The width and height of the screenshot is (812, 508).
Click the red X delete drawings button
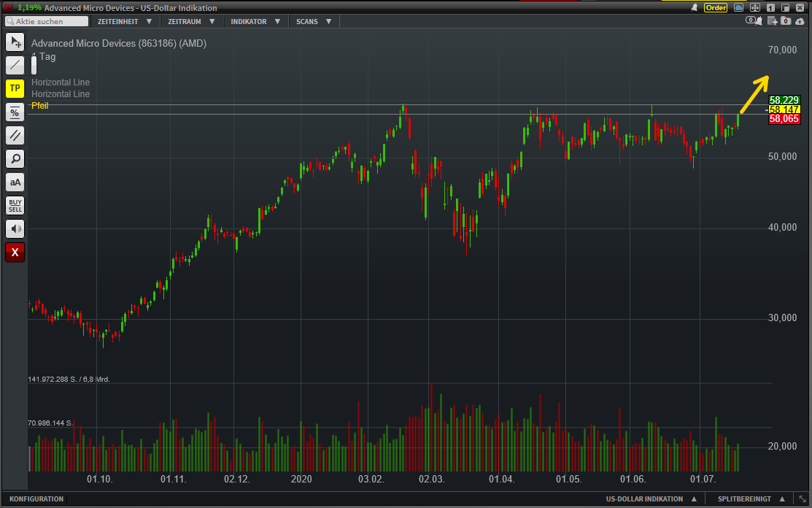click(15, 253)
